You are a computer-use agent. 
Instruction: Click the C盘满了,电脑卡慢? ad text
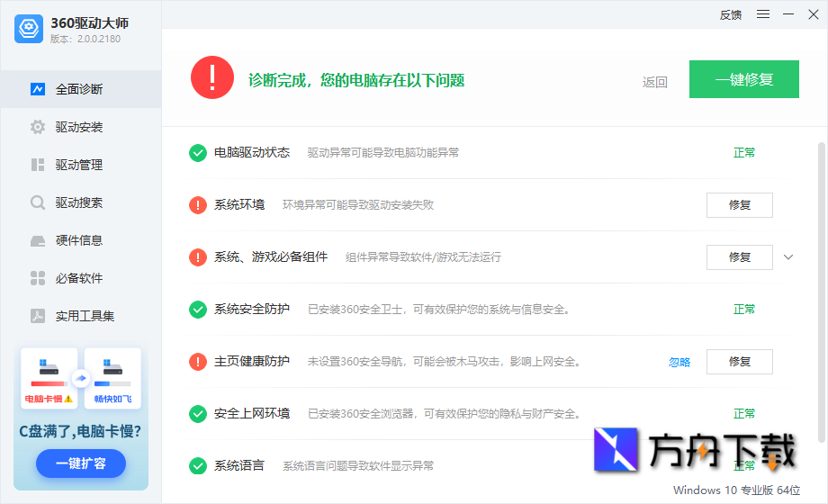[x=80, y=432]
